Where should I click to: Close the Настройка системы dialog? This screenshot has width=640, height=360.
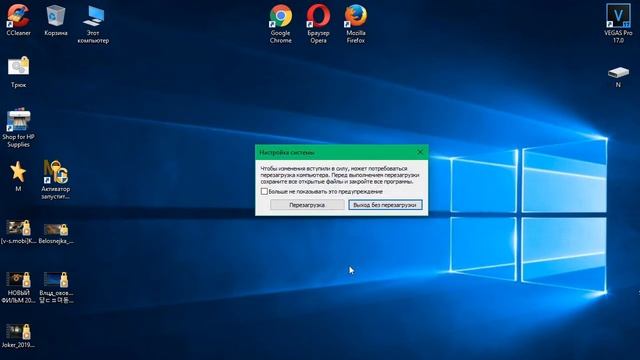pyautogui.click(x=420, y=152)
